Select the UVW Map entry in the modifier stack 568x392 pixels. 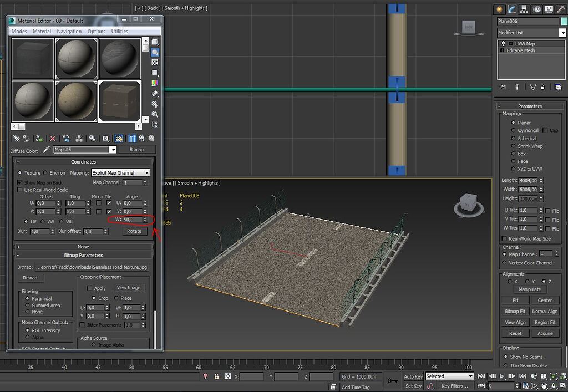tap(526, 43)
